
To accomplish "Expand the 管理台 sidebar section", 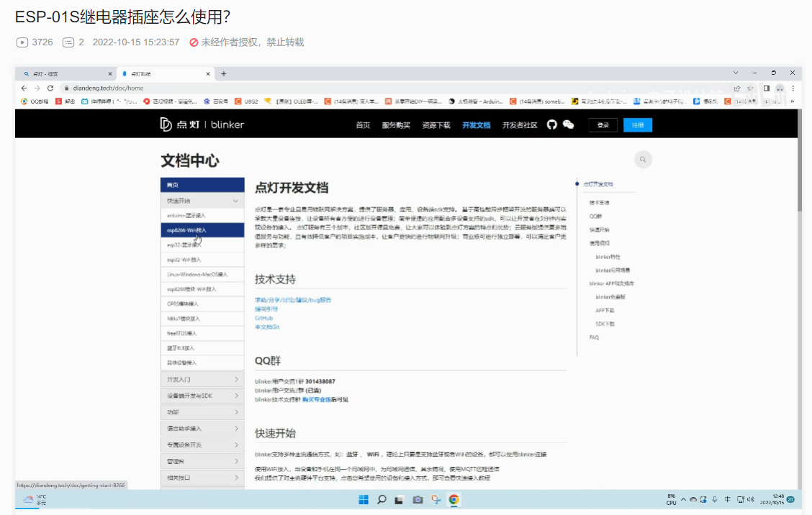I will 202,461.
